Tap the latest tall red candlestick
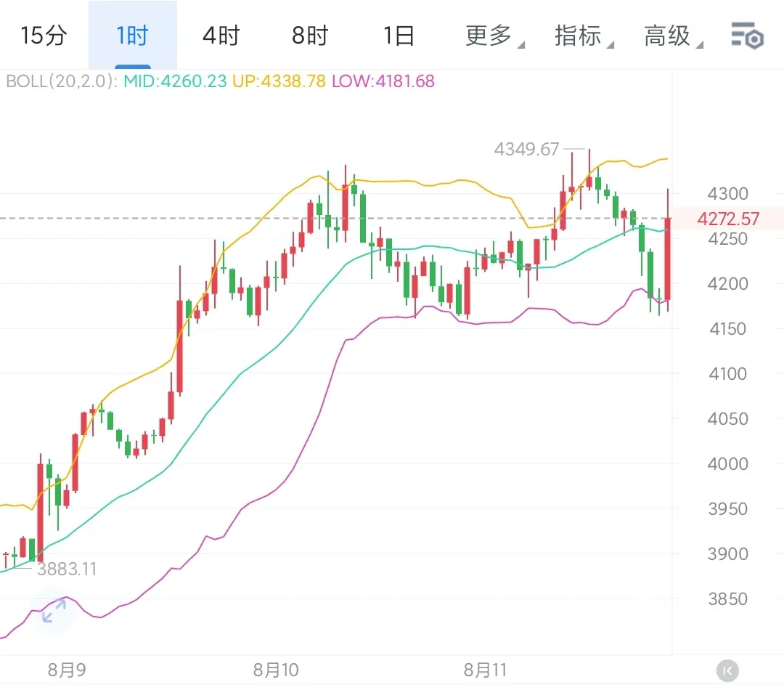The height and width of the screenshot is (698, 784). (668, 259)
